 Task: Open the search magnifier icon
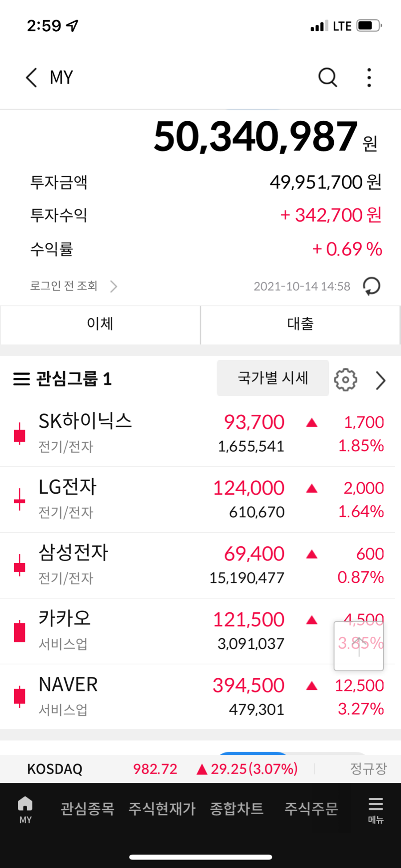[x=327, y=78]
